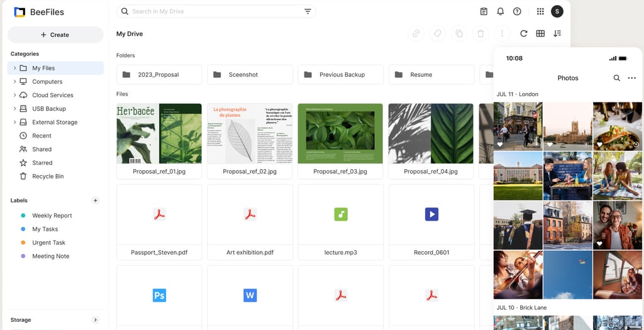Open the Resume folder

pos(431,75)
